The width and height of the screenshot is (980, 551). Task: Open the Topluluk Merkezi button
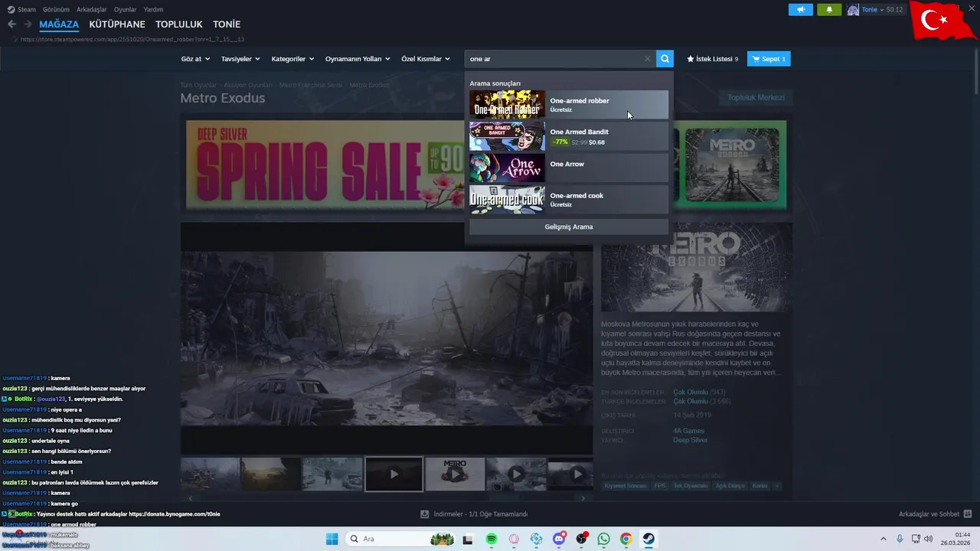tap(756, 97)
